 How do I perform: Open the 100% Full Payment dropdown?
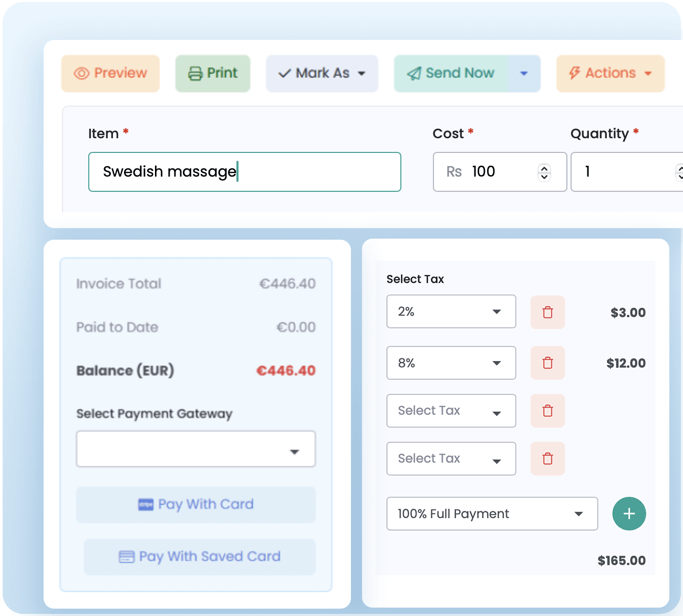[492, 514]
